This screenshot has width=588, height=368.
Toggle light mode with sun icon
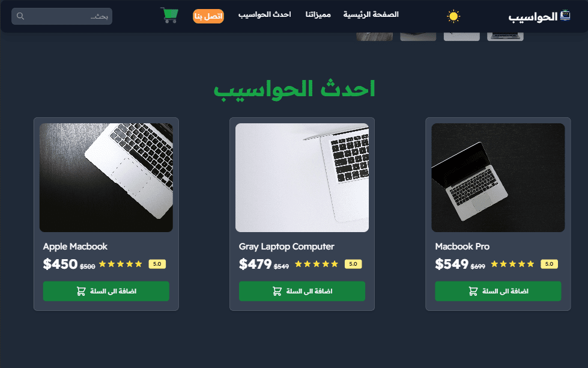[x=453, y=16]
